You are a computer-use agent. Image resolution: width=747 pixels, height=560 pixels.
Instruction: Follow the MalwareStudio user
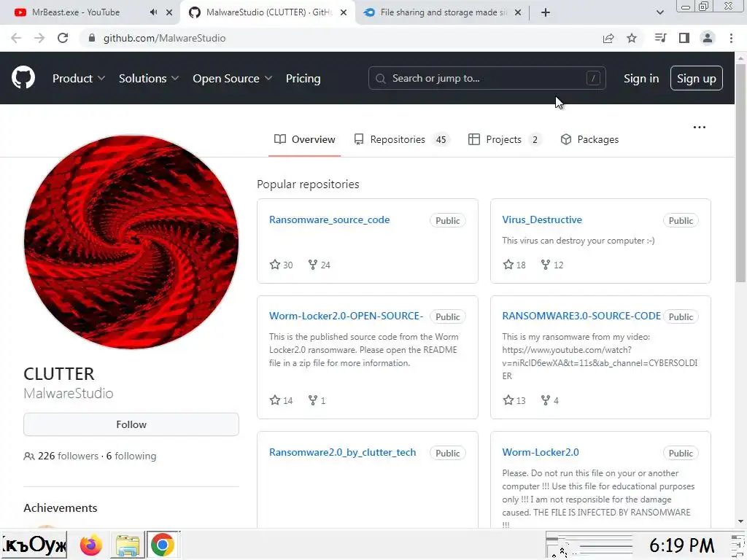(131, 424)
